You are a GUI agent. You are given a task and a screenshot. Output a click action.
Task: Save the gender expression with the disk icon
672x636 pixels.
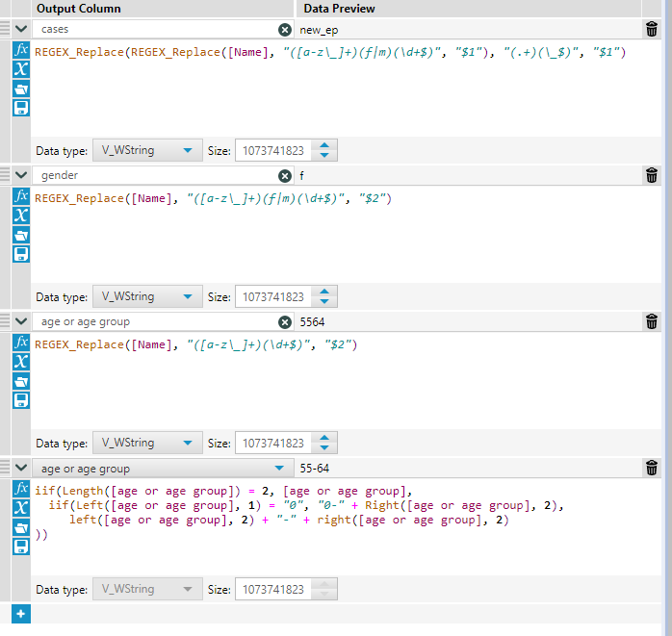tap(21, 253)
